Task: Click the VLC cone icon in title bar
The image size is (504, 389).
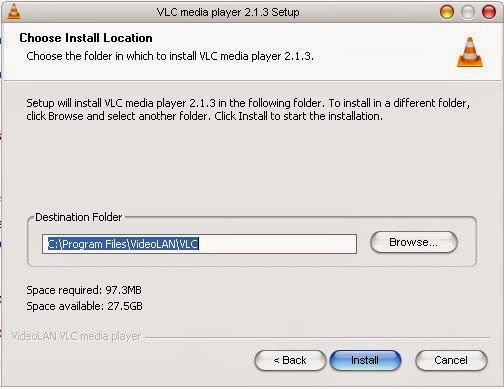Action: [x=14, y=12]
